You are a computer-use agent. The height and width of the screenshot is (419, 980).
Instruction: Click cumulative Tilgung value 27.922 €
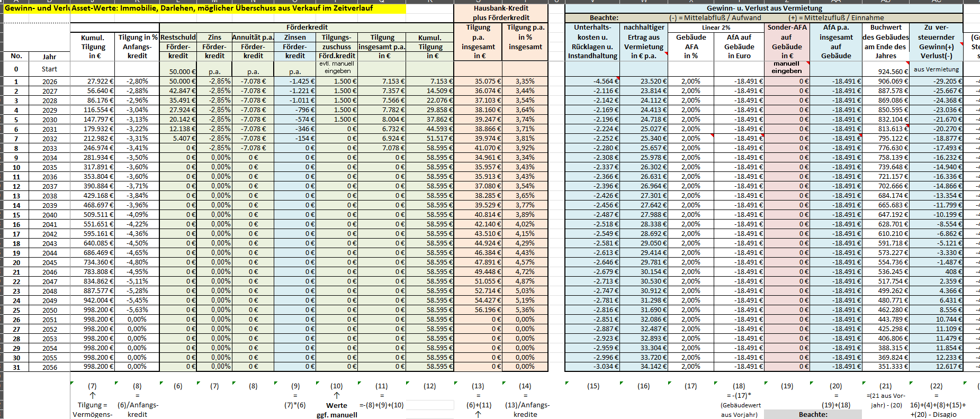tap(93, 81)
